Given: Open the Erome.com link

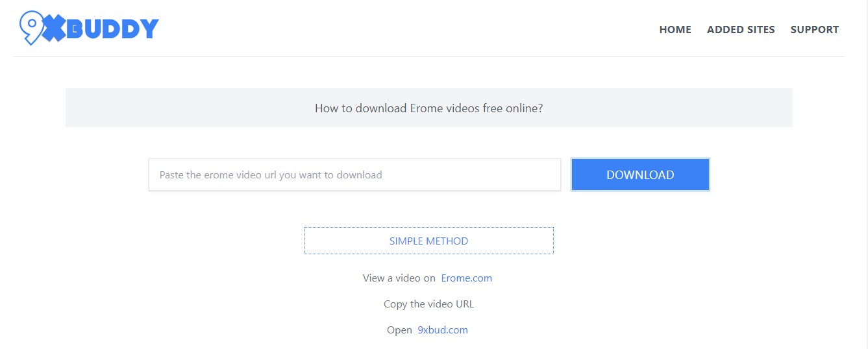Looking at the screenshot, I should pos(466,278).
